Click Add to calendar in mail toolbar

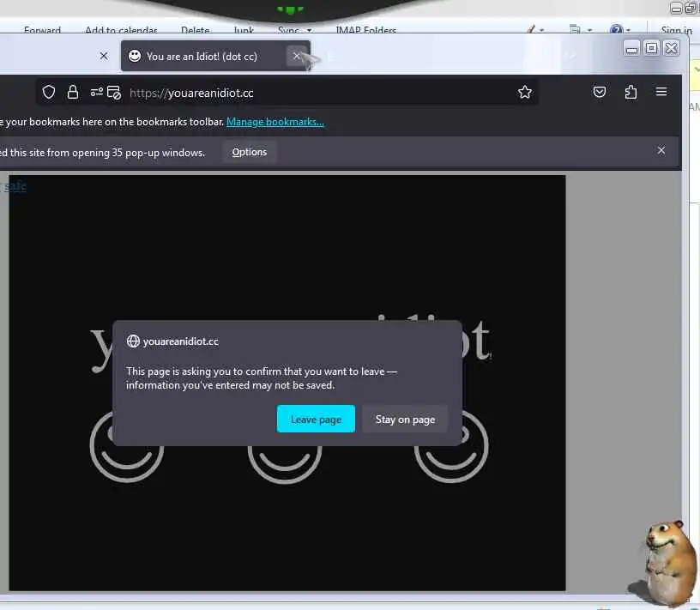[121, 30]
